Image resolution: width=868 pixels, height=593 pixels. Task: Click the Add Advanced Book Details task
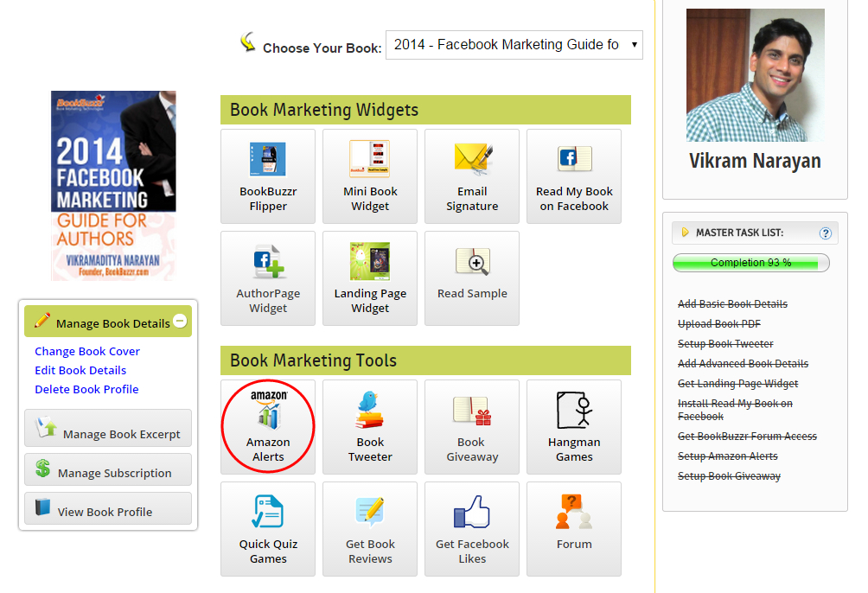pyautogui.click(x=743, y=364)
